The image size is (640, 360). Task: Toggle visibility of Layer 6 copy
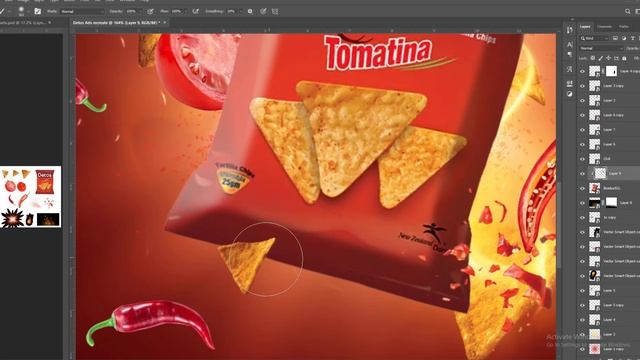(x=582, y=115)
